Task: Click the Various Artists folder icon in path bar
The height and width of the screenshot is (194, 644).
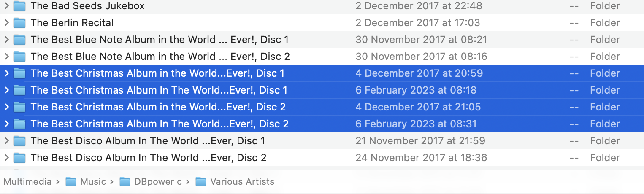Action: point(201,182)
